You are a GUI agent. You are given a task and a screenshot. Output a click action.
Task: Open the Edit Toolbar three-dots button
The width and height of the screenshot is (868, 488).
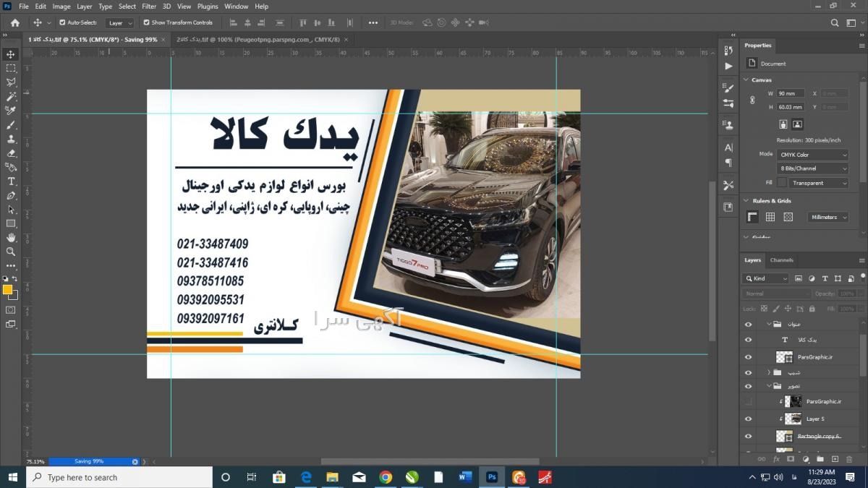[x=11, y=265]
